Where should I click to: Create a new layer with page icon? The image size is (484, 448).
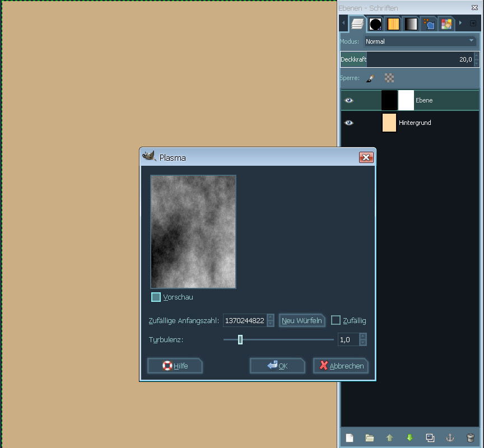pyautogui.click(x=350, y=438)
